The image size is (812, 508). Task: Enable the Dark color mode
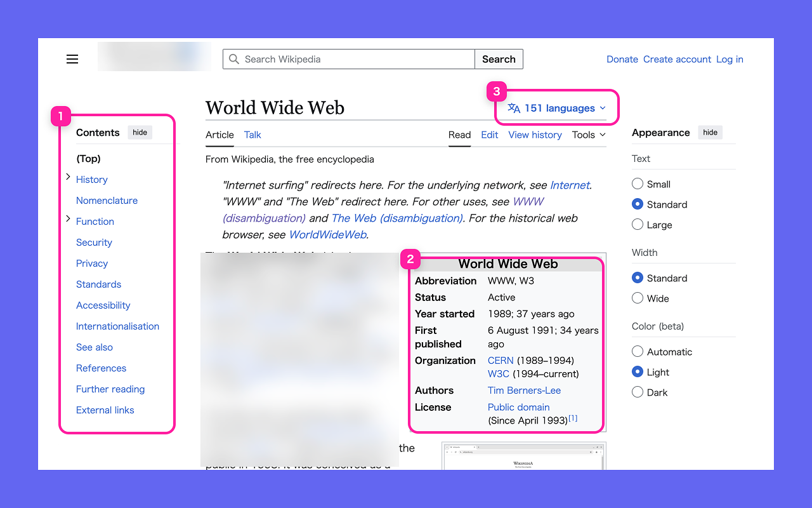tap(638, 392)
